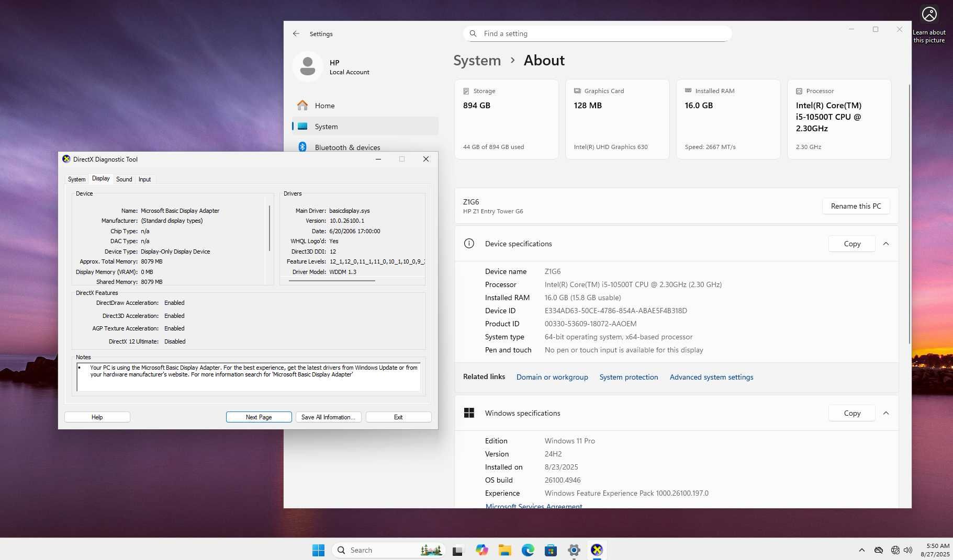953x560 pixels.
Task: Click the DirectX 12 Ultimate Disabled value
Action: (x=175, y=341)
